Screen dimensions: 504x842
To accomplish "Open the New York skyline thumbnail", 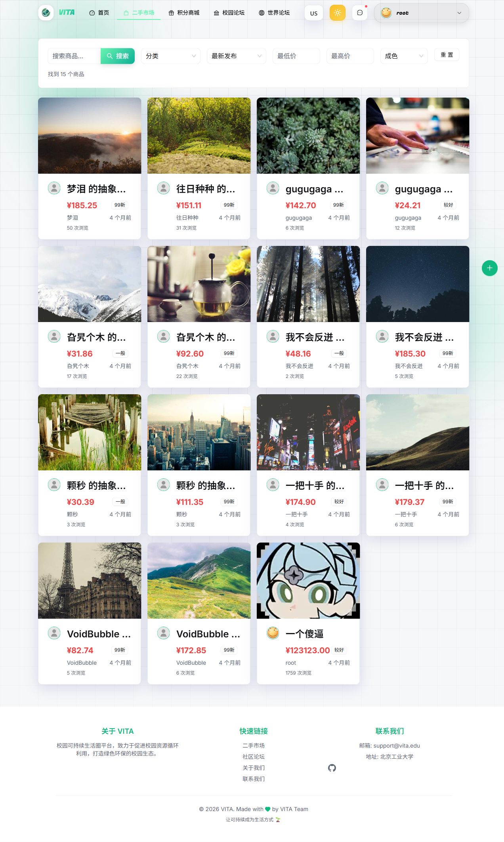I will click(x=199, y=432).
